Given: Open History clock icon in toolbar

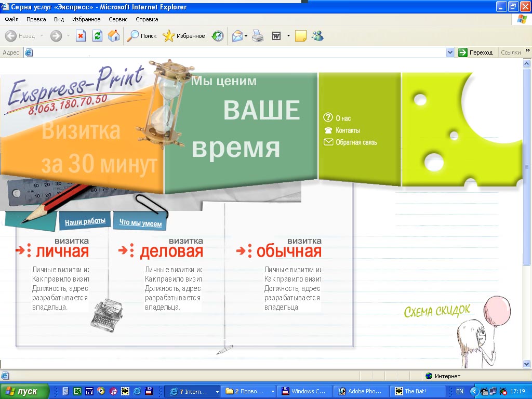Looking at the screenshot, I should tap(218, 36).
